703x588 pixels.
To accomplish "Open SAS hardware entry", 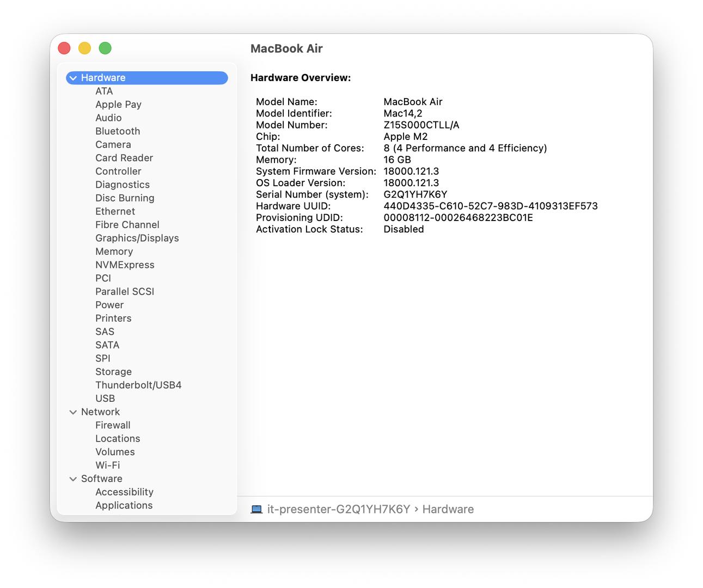I will pos(105,332).
